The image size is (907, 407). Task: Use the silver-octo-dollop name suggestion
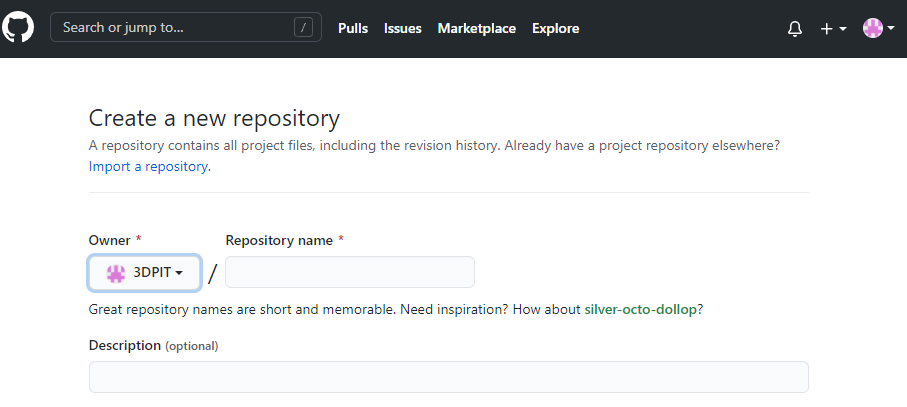[640, 310]
